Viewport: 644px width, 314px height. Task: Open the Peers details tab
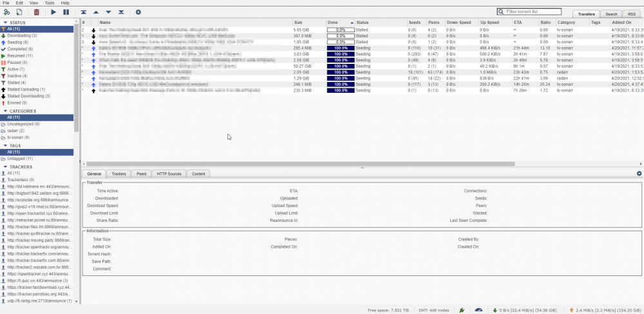point(141,174)
